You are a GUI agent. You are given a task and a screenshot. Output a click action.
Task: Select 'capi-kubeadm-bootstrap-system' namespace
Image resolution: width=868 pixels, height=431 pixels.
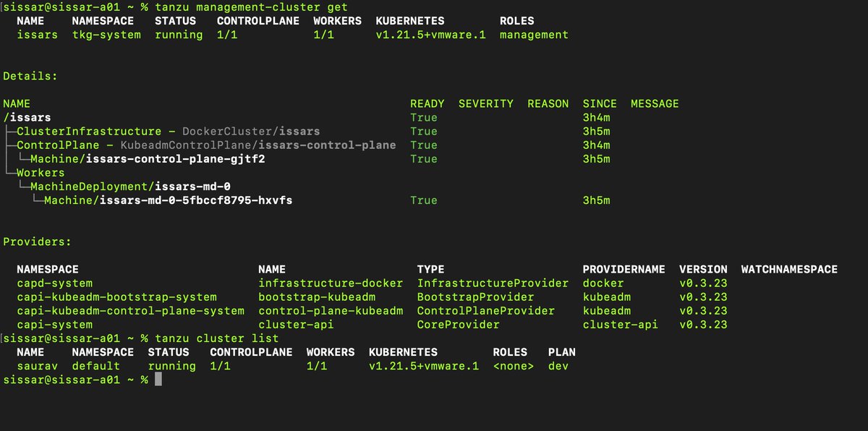[x=116, y=296]
